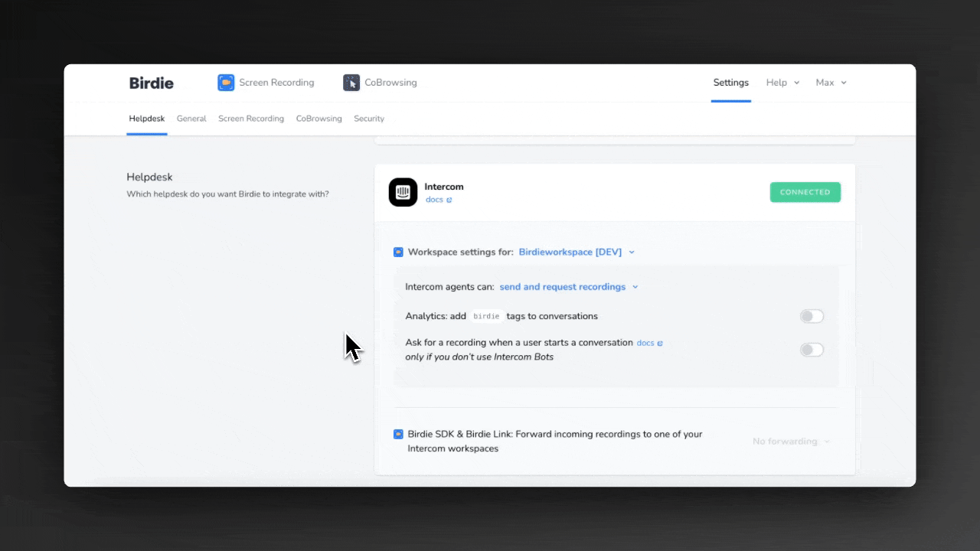
Task: Click the Birdie logo
Action: 152,83
